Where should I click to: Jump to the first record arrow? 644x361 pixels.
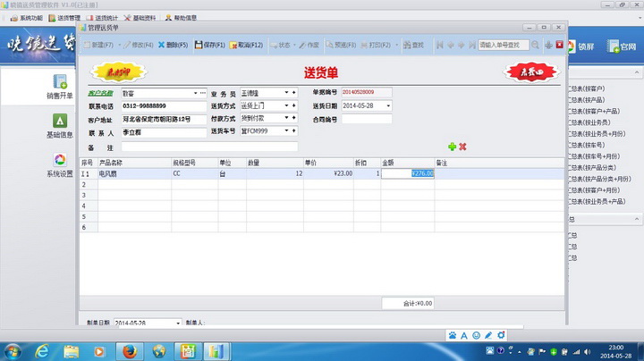coord(440,45)
